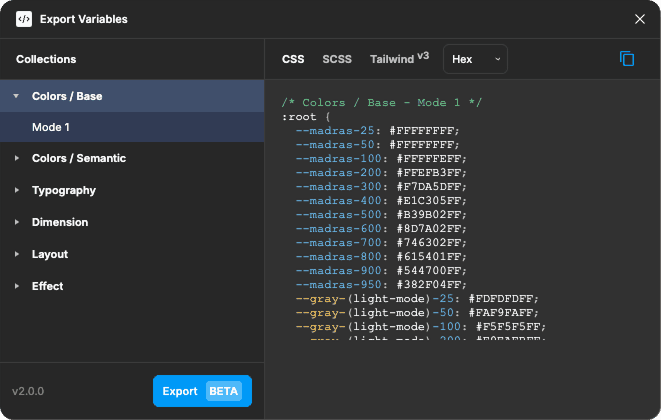
Task: Switch to the SCSS tab
Action: (x=337, y=59)
